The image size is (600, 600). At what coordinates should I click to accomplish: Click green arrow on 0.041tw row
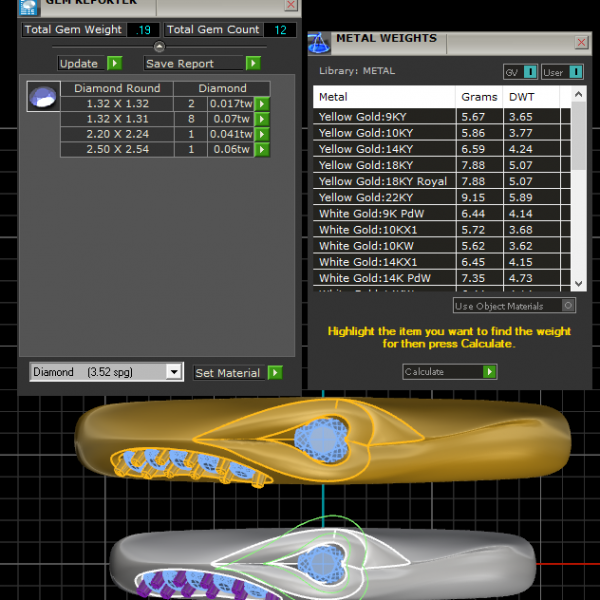[262, 134]
